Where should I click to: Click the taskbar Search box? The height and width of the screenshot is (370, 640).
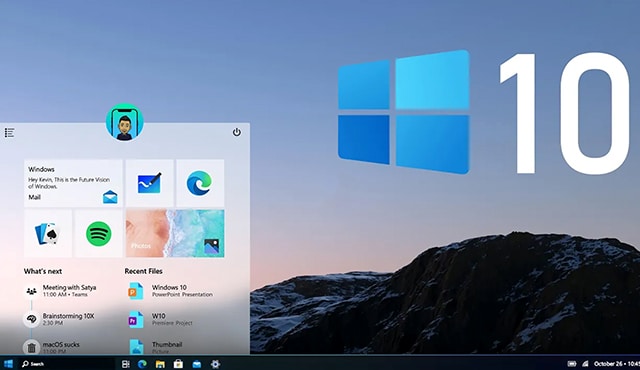33,364
